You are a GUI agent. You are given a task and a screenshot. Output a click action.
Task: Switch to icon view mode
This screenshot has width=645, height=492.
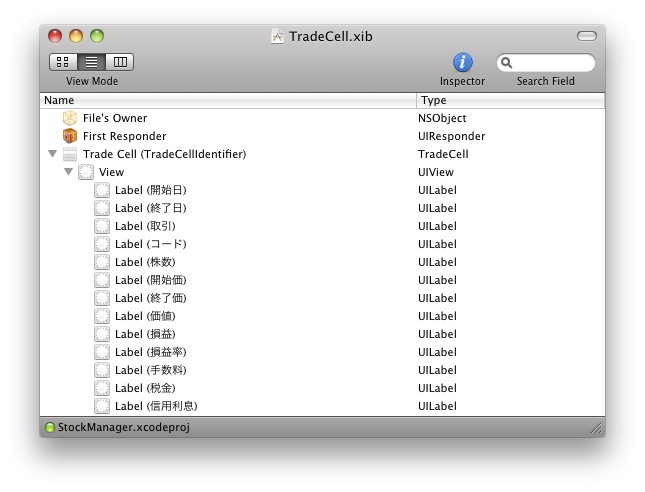click(63, 62)
